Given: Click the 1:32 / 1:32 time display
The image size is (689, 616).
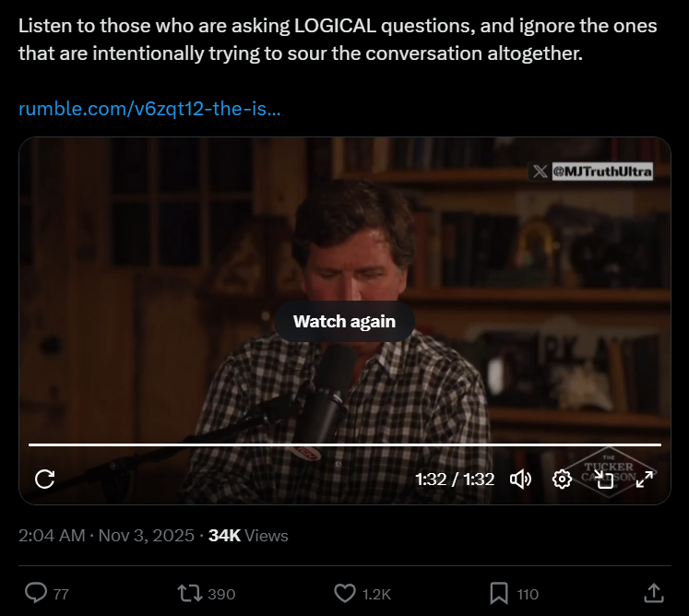Looking at the screenshot, I should tap(455, 480).
